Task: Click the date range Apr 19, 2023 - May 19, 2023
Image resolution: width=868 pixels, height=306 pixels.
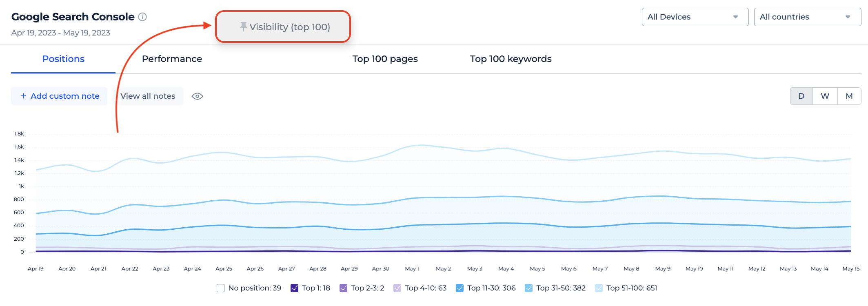Action: [60, 33]
